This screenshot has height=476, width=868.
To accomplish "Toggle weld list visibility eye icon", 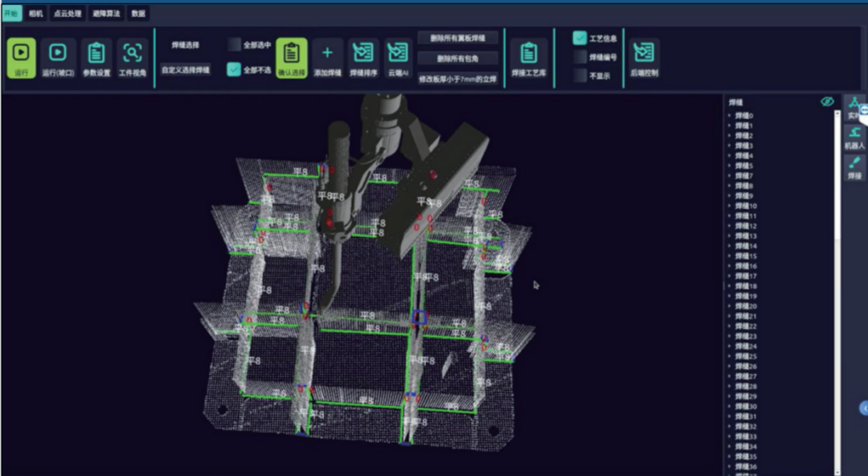I will coord(827,101).
